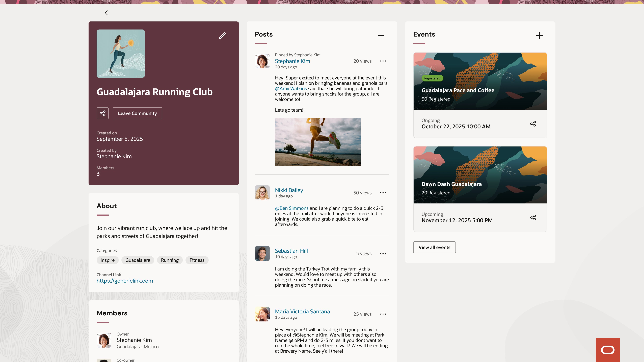Open Sebastian Hill's profile link

tap(291, 251)
